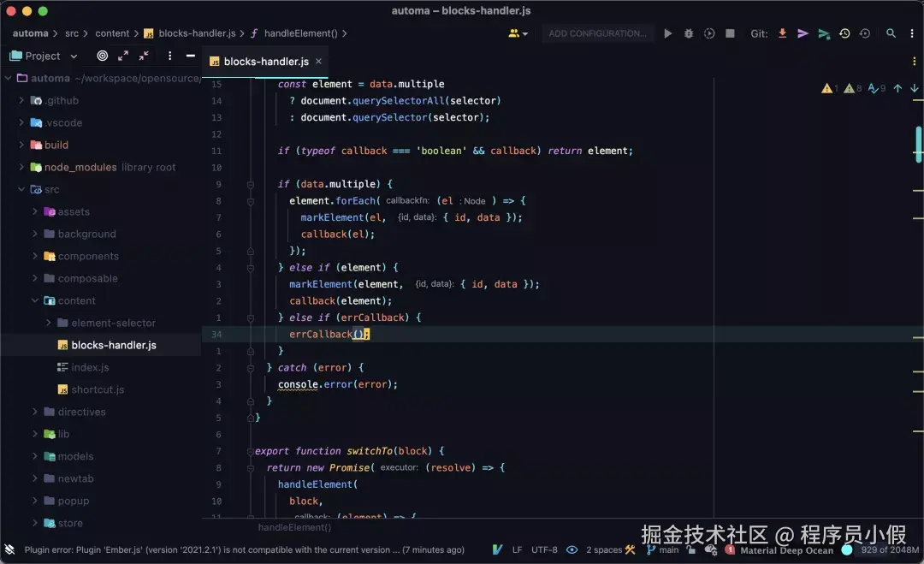The width and height of the screenshot is (924, 564).
Task: Select the components folder
Action: click(x=88, y=257)
